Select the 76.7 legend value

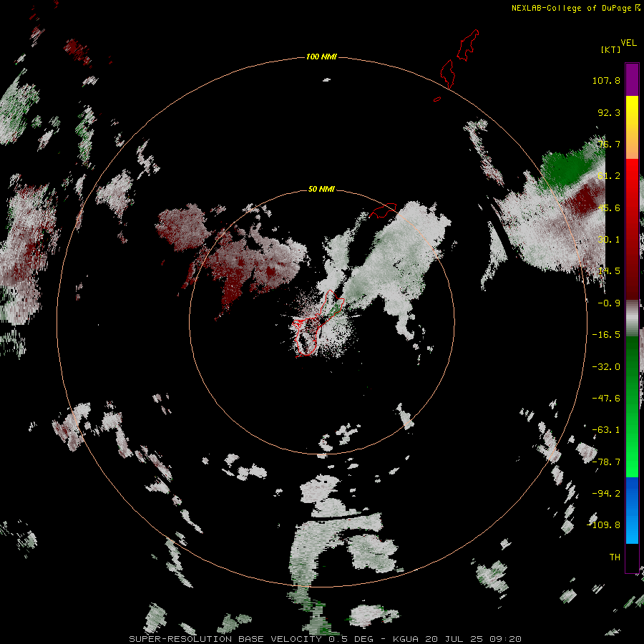609,144
